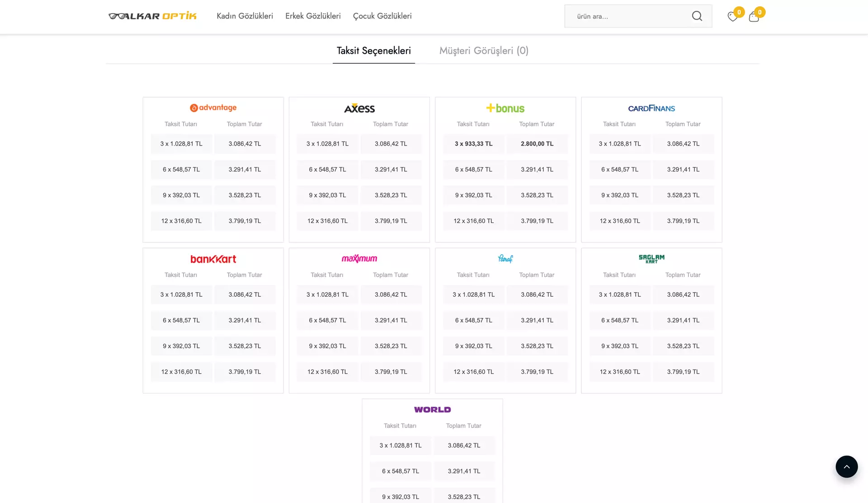Click the bonus card logo
This screenshot has height=503, width=868.
tap(505, 108)
